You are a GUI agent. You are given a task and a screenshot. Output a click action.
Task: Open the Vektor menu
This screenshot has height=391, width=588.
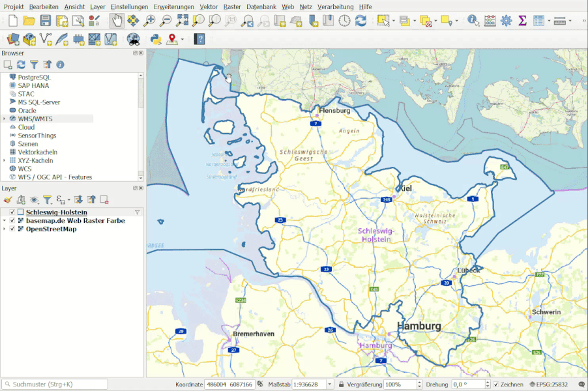[x=209, y=7]
